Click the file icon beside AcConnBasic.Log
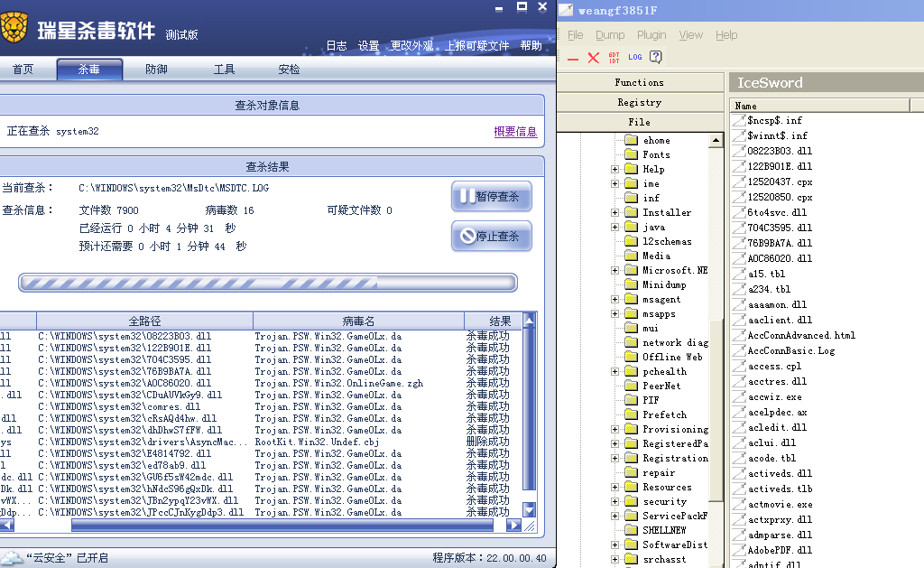The image size is (924, 568). [738, 350]
